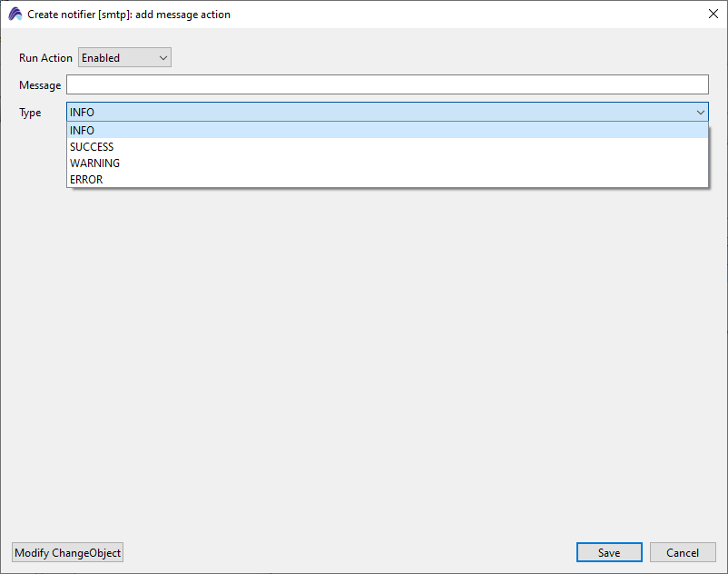728x574 pixels.
Task: Click the Type field label
Action: 30,113
